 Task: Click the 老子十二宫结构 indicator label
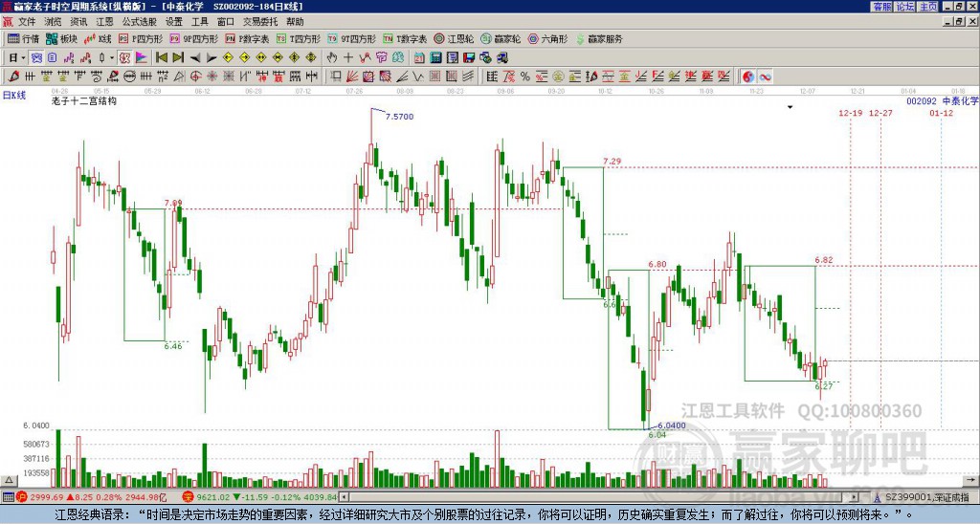point(84,100)
